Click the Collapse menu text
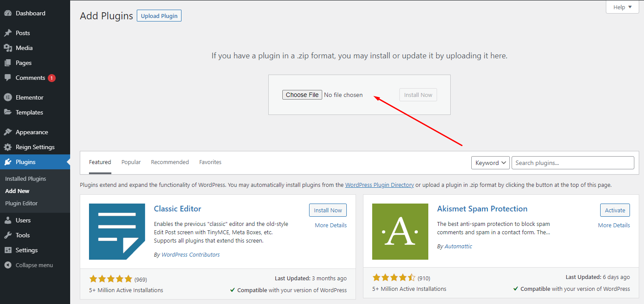This screenshot has height=304, width=644. (x=34, y=265)
